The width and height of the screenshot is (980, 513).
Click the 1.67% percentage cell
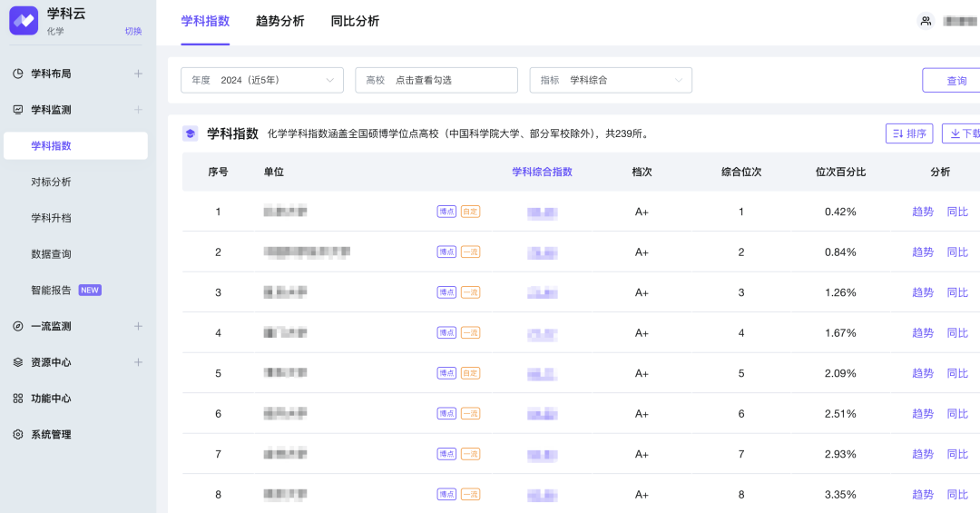coord(840,333)
